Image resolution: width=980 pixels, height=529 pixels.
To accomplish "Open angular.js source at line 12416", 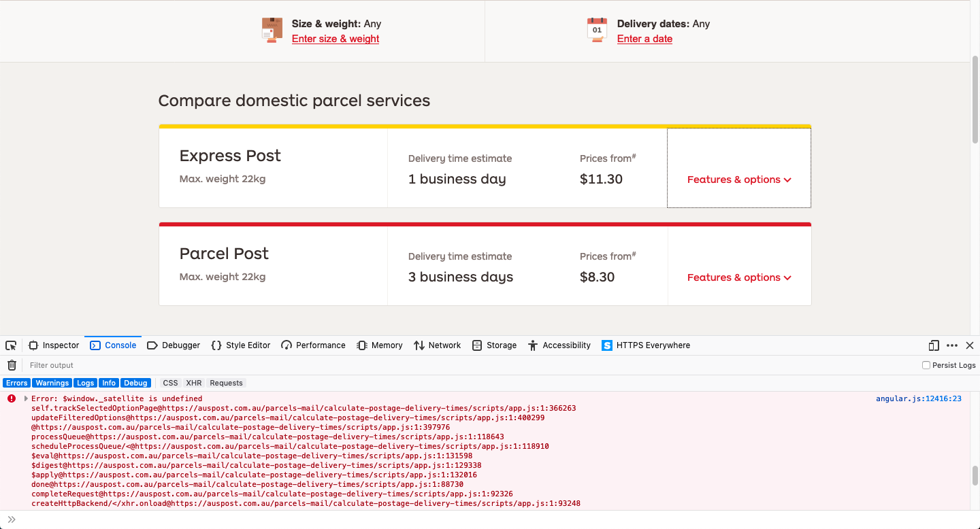I will [x=919, y=398].
